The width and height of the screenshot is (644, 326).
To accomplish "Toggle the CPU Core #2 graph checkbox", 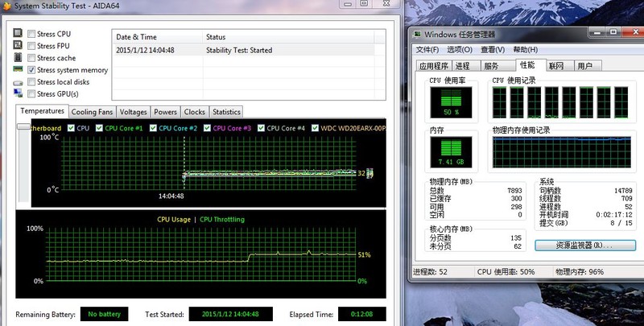I will [153, 128].
